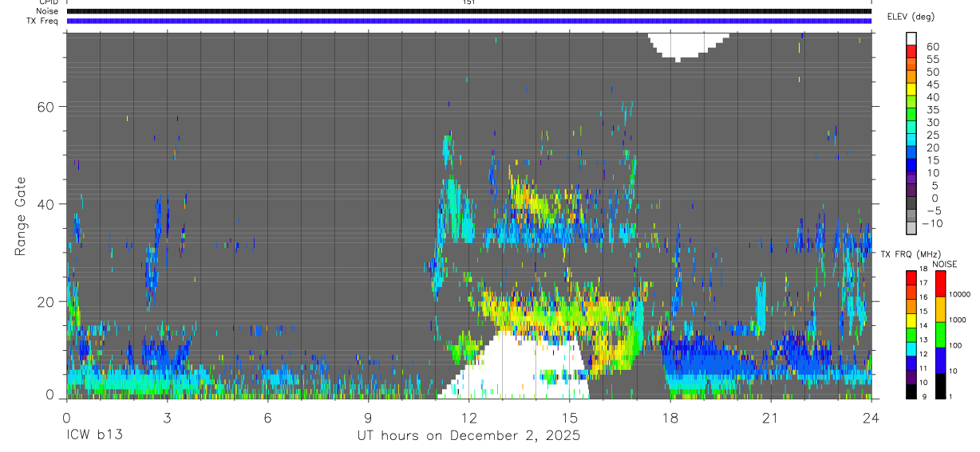Image resolution: width=980 pixels, height=452 pixels.
Task: Click the white top segment of elevation bar
Action: coord(911,39)
